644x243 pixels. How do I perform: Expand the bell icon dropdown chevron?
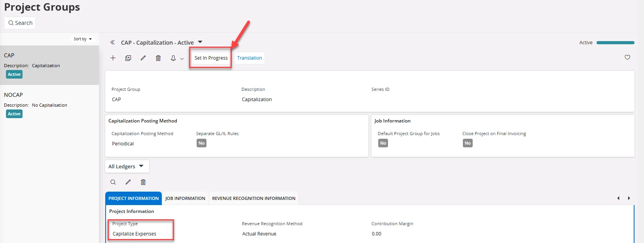(182, 58)
